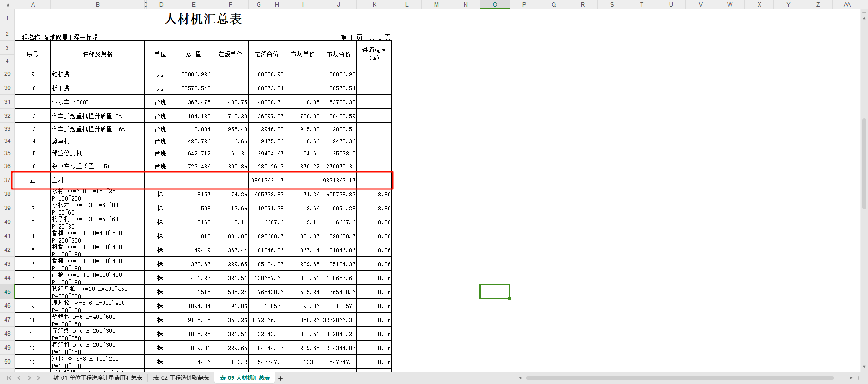Click the 水杉 Φ=6-8 name cell

[x=98, y=194]
